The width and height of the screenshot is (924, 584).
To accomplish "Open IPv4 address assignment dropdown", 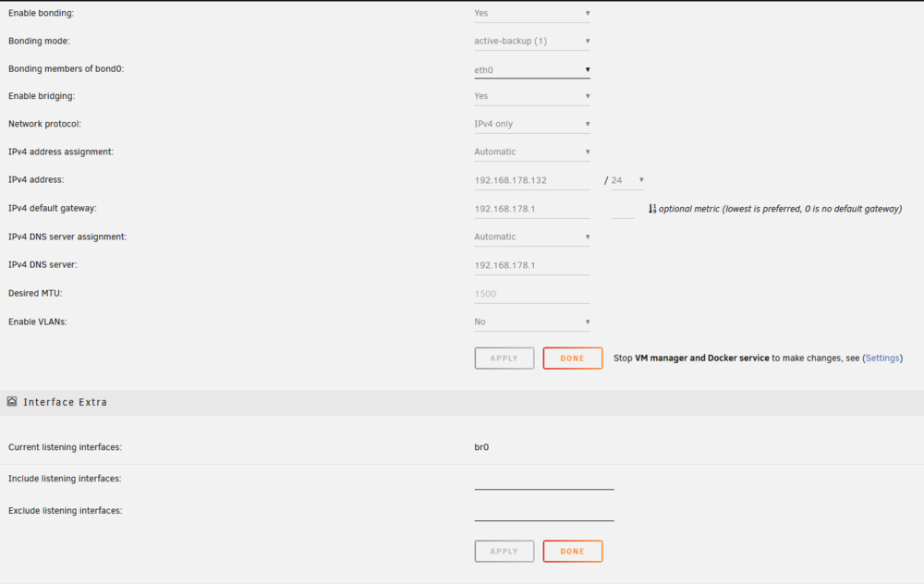I will click(x=532, y=152).
